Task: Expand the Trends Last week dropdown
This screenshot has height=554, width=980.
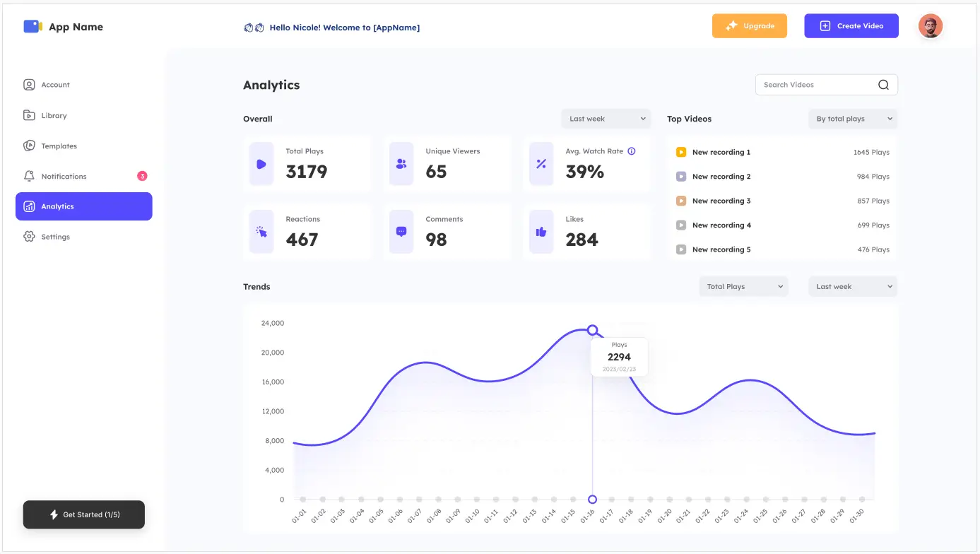Action: tap(853, 287)
